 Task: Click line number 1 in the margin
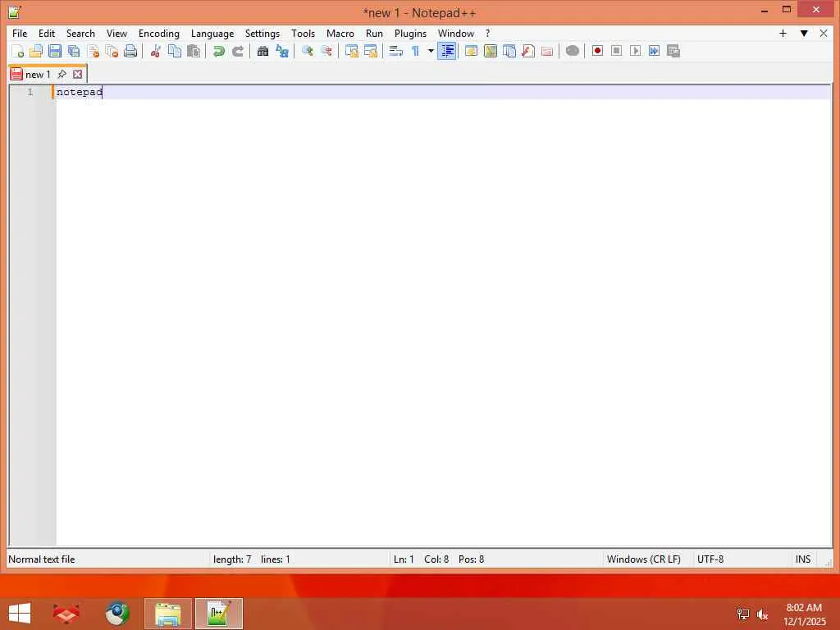(x=30, y=92)
